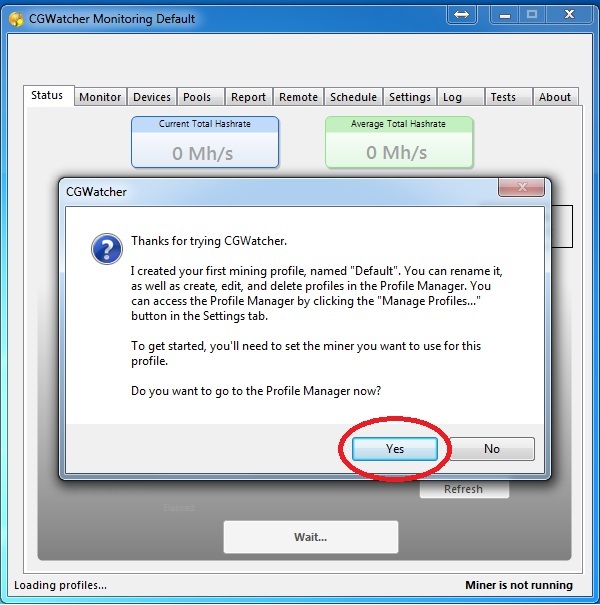The height and width of the screenshot is (605, 600).
Task: Click the Refresh button
Action: click(x=463, y=489)
